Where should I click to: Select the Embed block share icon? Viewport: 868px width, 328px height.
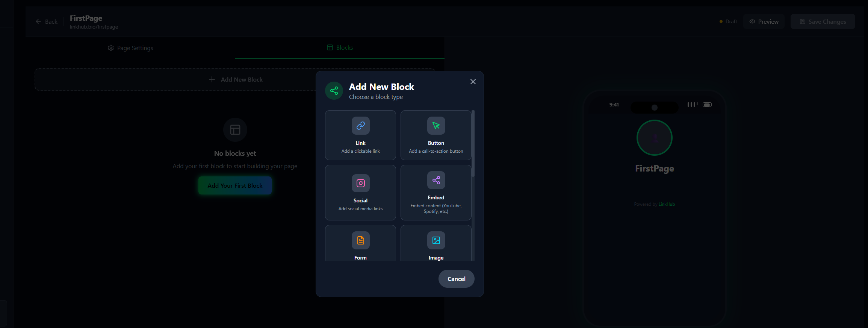point(436,180)
